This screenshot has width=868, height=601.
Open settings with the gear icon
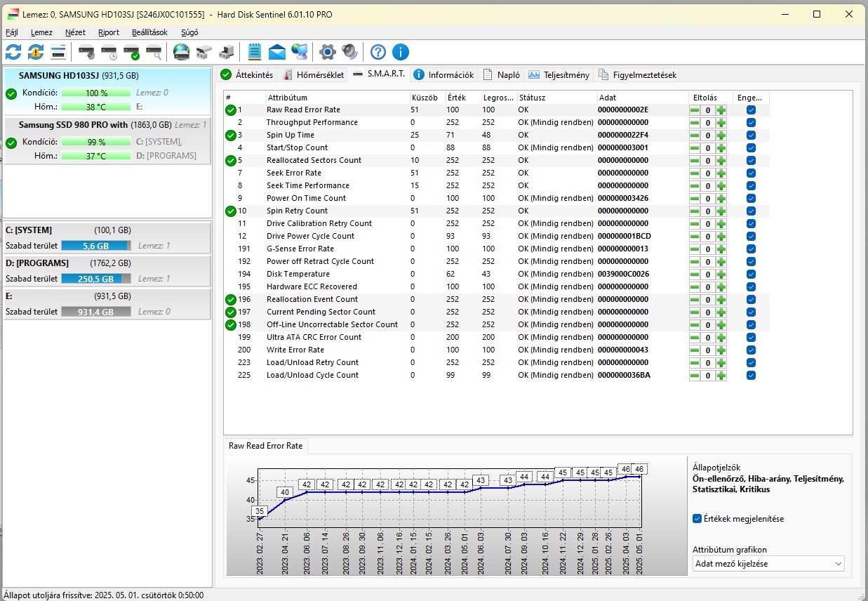click(327, 52)
